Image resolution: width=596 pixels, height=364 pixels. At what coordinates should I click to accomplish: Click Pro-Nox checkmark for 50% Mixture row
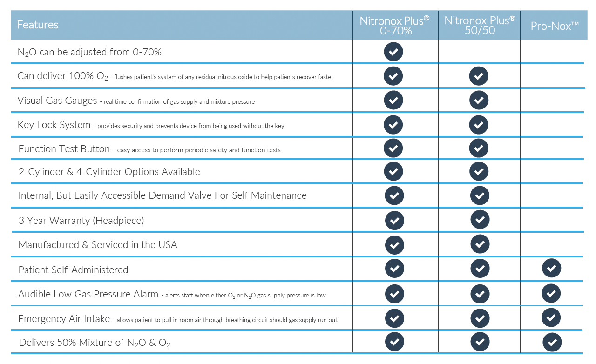[552, 343]
